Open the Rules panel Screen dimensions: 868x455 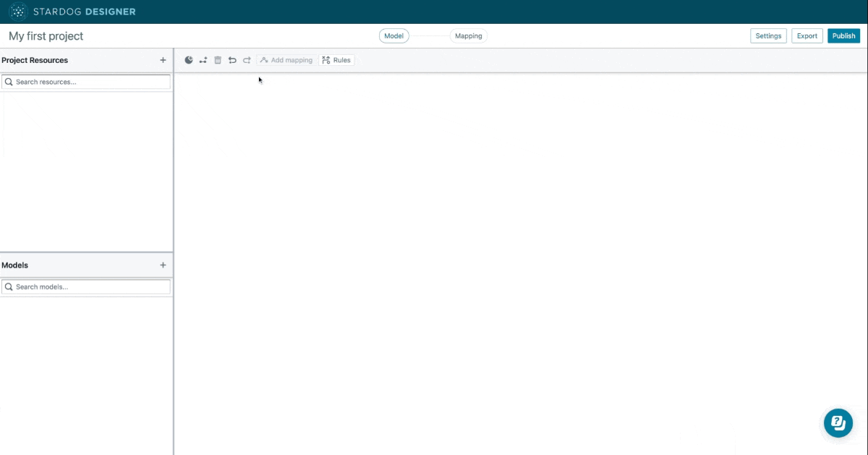tap(336, 60)
